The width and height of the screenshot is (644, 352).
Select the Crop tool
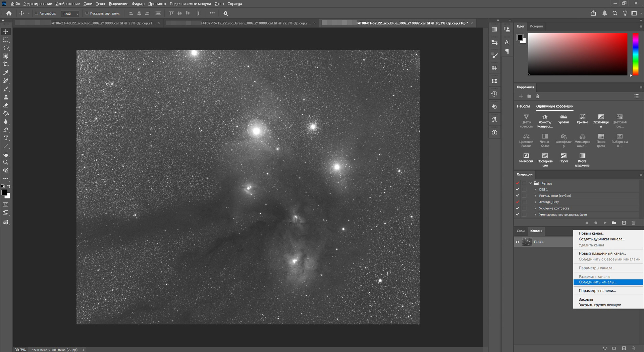[6, 64]
